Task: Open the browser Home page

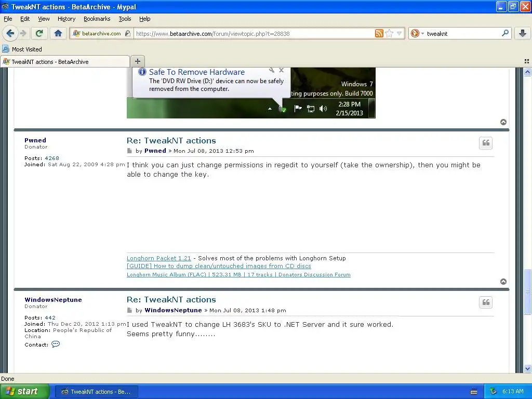Action: [58, 33]
